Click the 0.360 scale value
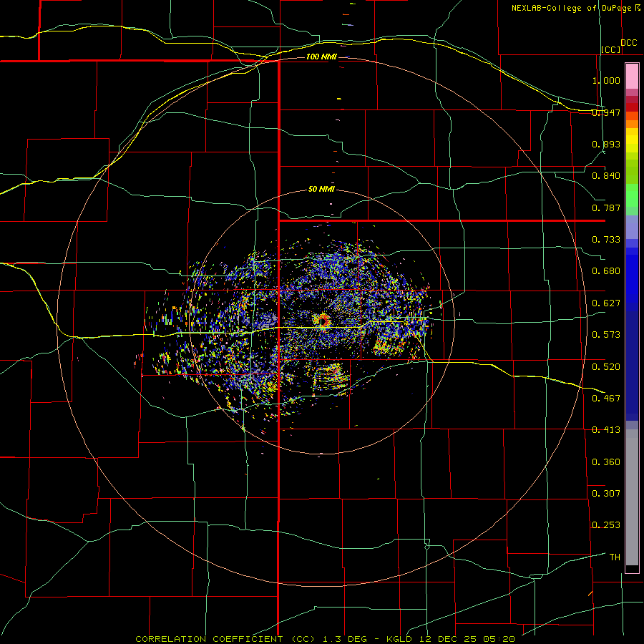Image resolution: width=644 pixels, height=644 pixels. coord(606,462)
